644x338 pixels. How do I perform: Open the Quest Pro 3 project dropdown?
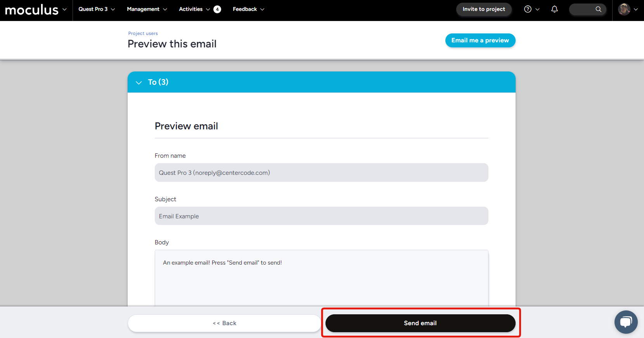click(97, 9)
